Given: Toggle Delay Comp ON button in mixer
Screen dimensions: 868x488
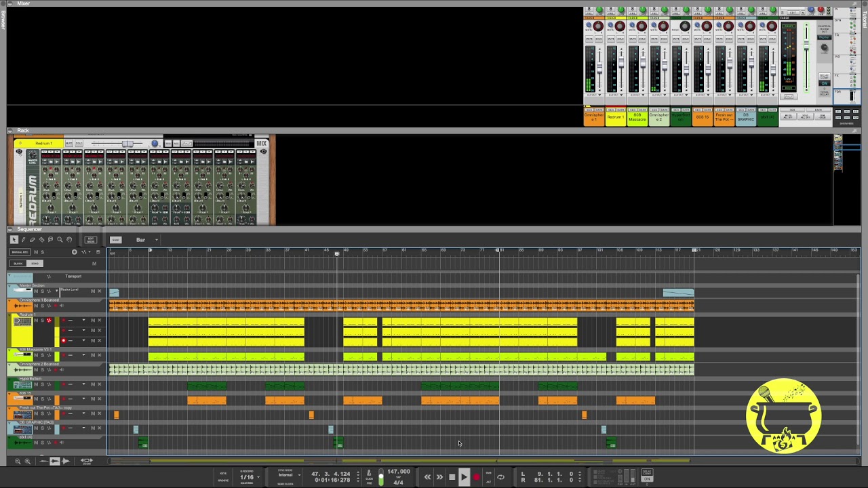Looking at the screenshot, I should point(825,83).
